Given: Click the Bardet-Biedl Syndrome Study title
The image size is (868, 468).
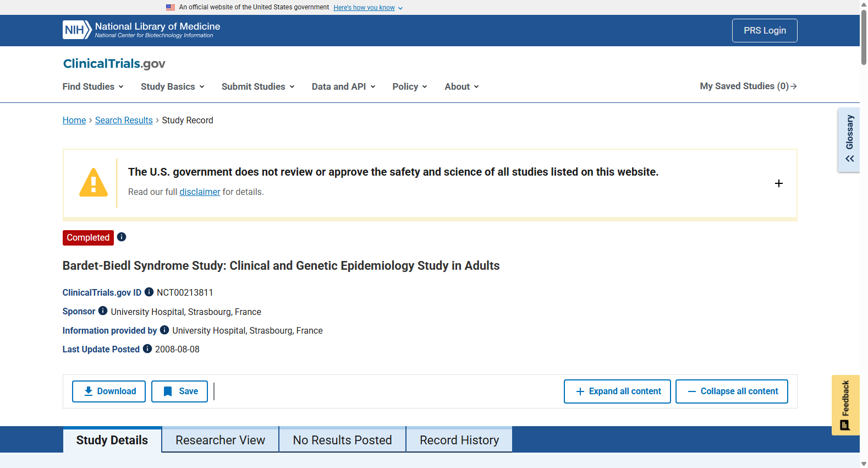Looking at the screenshot, I should pyautogui.click(x=281, y=265).
